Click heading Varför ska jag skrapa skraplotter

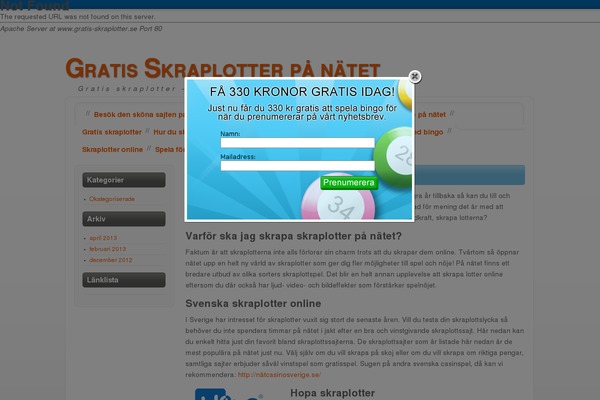click(x=293, y=236)
